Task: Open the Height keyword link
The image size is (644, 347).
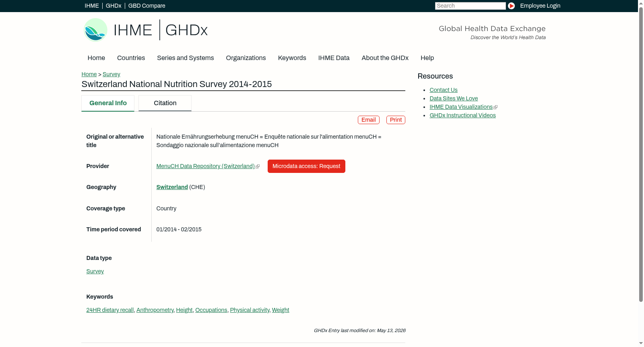Action: coord(184,310)
